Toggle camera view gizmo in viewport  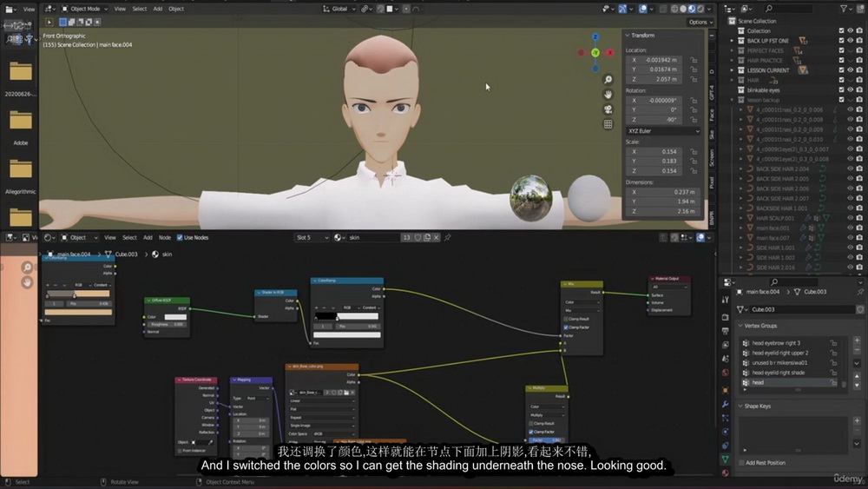click(608, 109)
